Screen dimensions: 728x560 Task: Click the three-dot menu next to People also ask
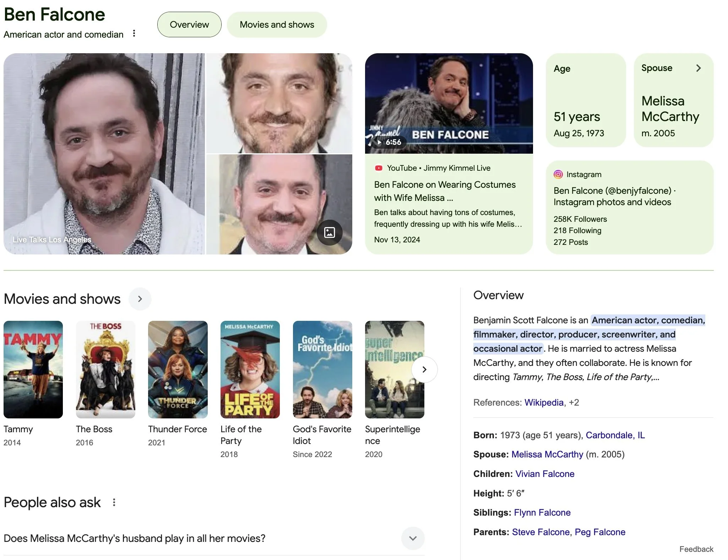(114, 502)
